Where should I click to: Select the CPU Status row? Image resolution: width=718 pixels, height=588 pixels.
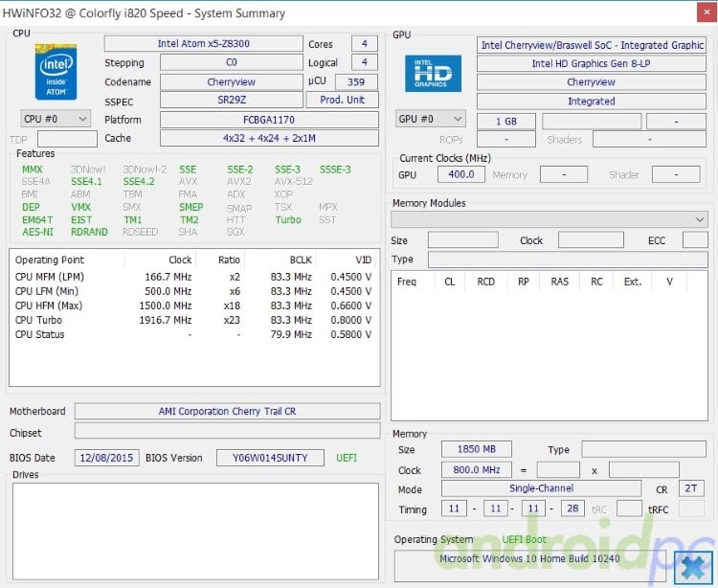193,334
